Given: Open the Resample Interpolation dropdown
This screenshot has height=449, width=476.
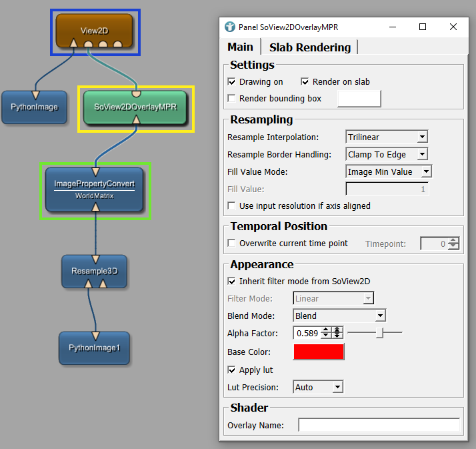Looking at the screenshot, I should click(387, 137).
